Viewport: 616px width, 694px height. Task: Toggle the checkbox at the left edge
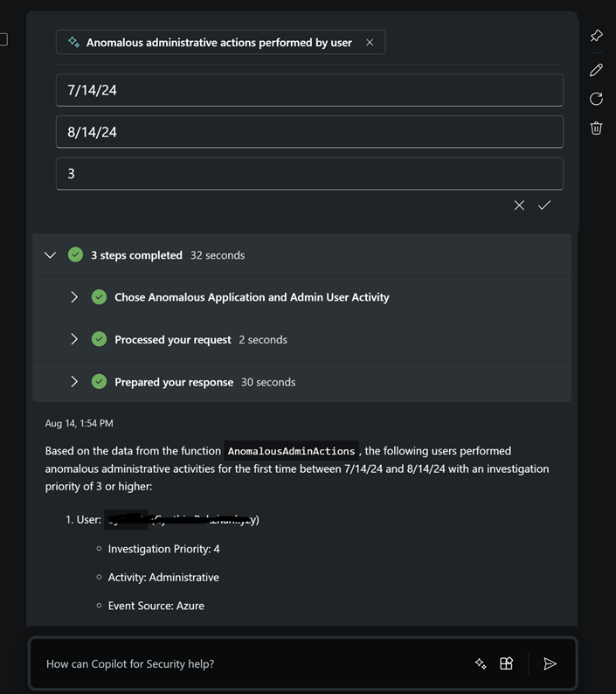tap(3, 39)
